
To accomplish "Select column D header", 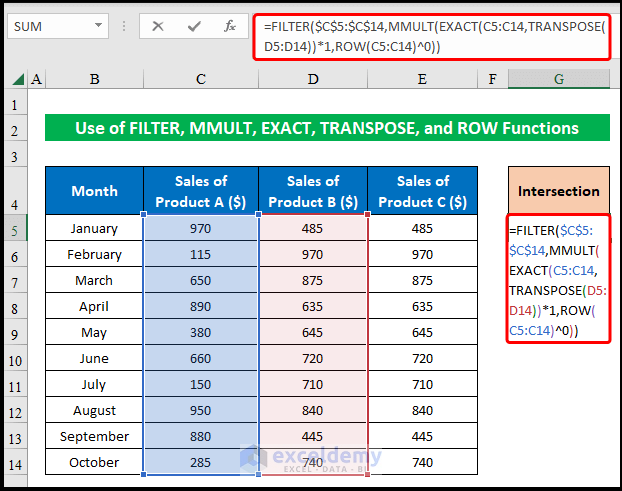I will pos(313,79).
